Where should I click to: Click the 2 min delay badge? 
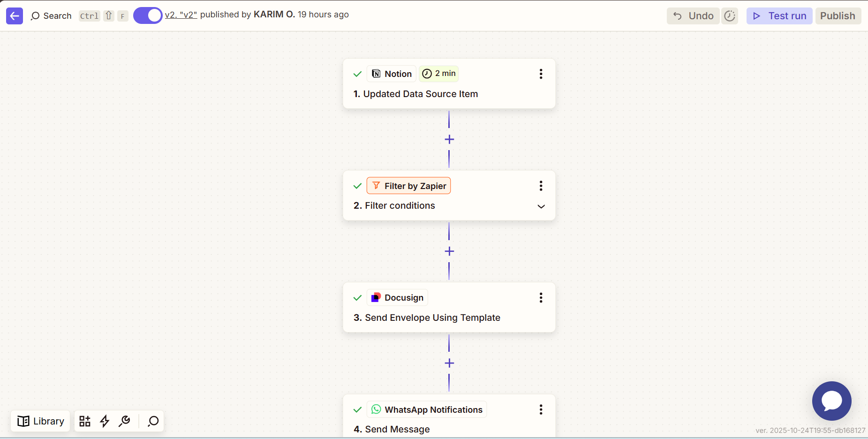438,73
